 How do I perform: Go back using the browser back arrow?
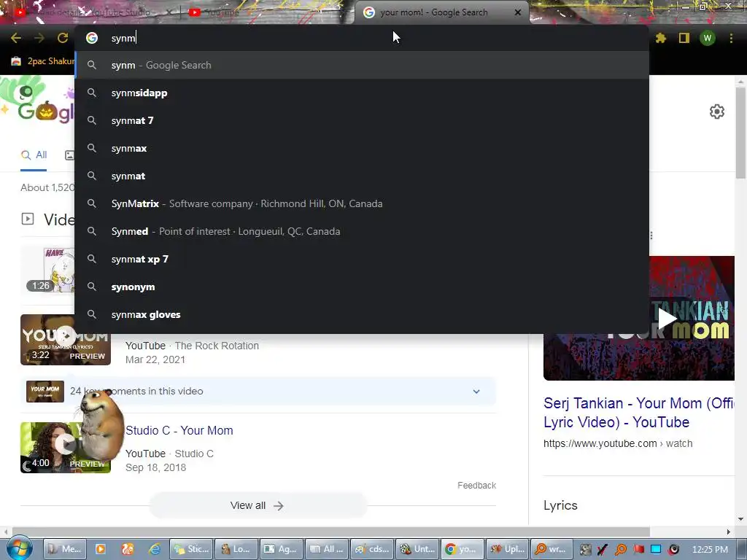[16, 38]
